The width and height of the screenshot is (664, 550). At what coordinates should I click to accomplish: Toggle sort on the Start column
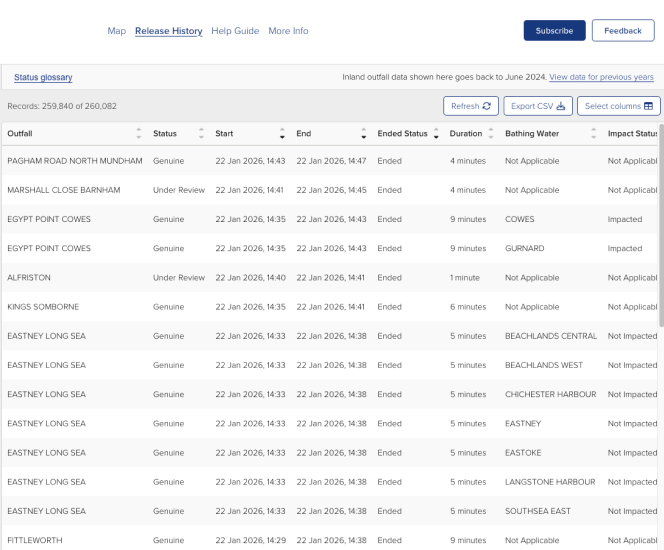point(282,133)
